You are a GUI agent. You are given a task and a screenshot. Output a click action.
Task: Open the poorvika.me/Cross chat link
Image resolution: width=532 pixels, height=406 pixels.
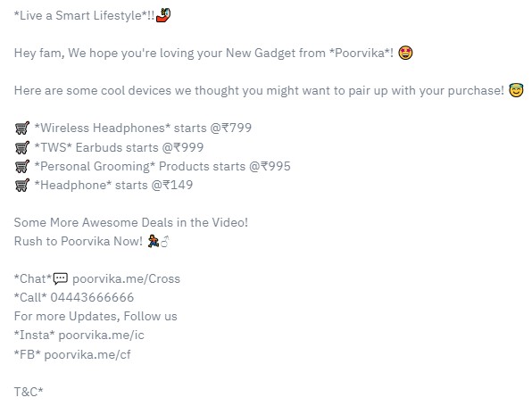[x=126, y=278]
